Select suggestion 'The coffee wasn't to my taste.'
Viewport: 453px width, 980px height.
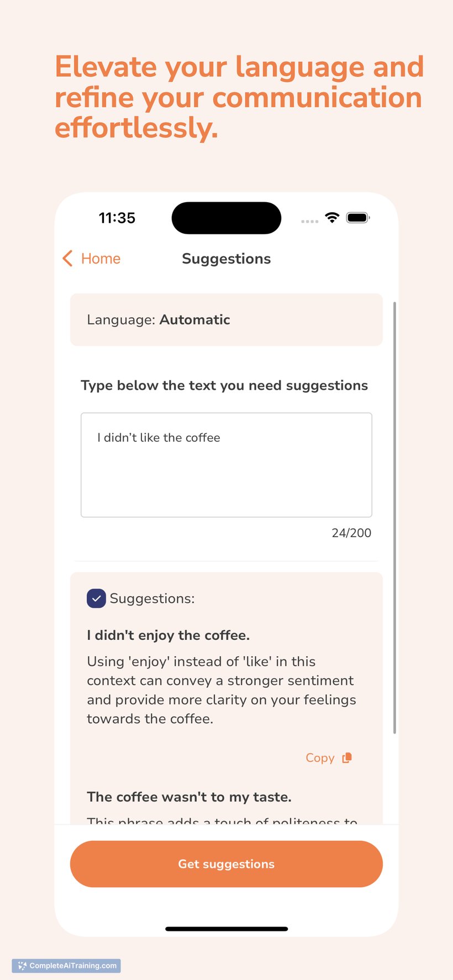tap(189, 797)
